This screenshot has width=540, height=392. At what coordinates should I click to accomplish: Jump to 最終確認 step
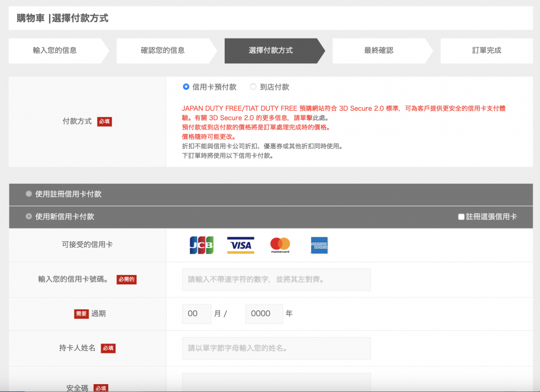[379, 51]
